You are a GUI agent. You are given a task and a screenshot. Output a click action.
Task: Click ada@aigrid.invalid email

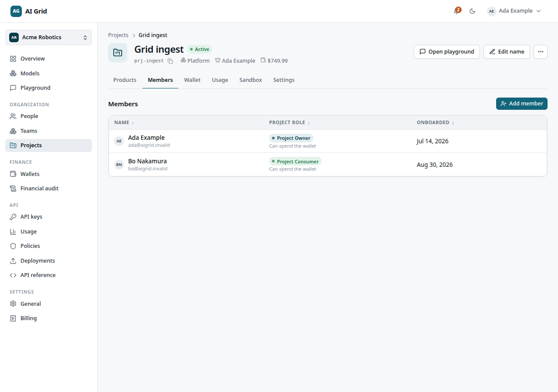pos(149,145)
